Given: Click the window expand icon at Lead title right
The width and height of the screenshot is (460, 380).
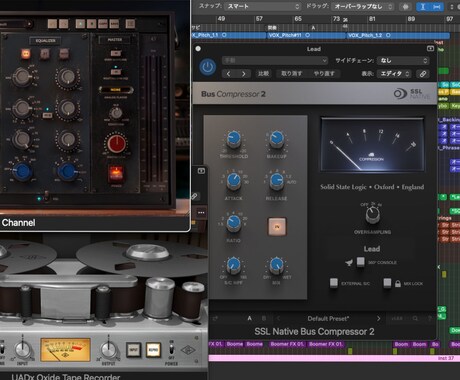Looking at the screenshot, I should coord(430,49).
